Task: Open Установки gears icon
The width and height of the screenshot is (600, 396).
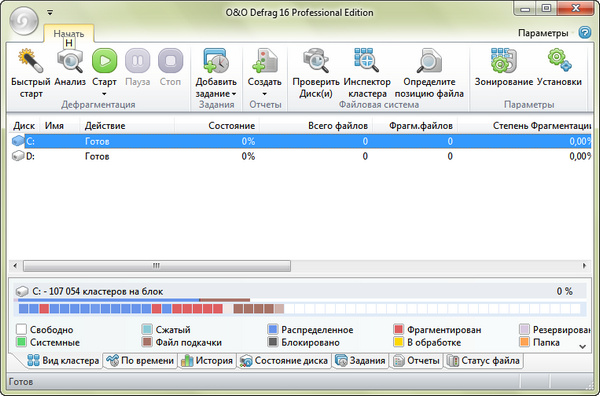Action: [x=559, y=61]
